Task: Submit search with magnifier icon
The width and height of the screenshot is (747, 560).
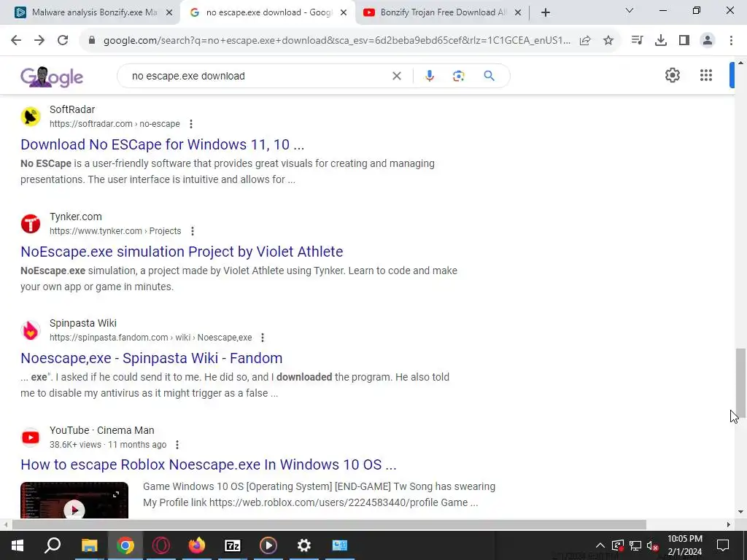Action: coord(489,76)
